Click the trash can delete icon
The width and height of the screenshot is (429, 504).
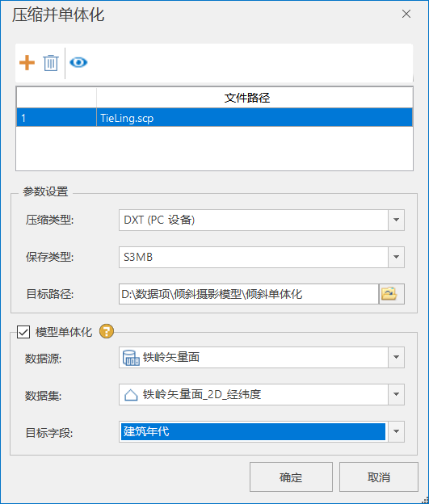[51, 63]
